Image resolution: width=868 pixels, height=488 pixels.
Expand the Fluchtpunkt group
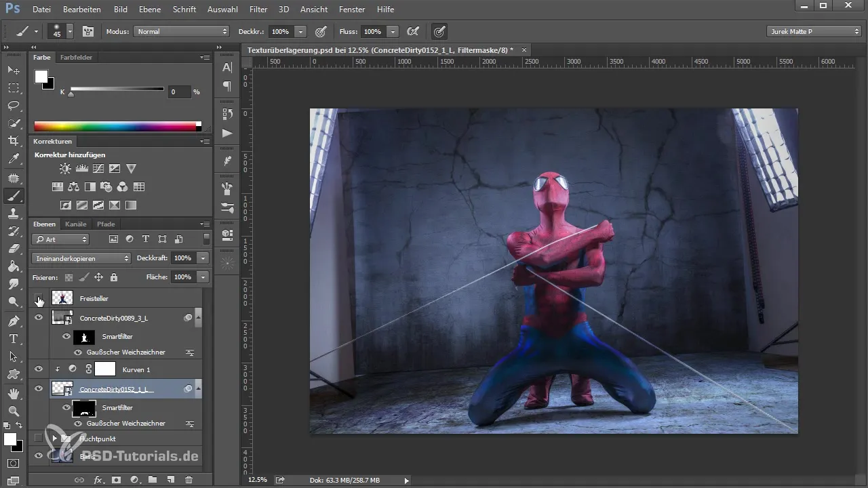[54, 439]
